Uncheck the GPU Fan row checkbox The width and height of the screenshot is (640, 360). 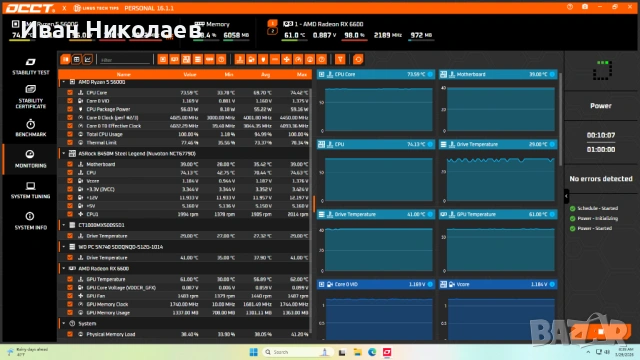coord(70,296)
